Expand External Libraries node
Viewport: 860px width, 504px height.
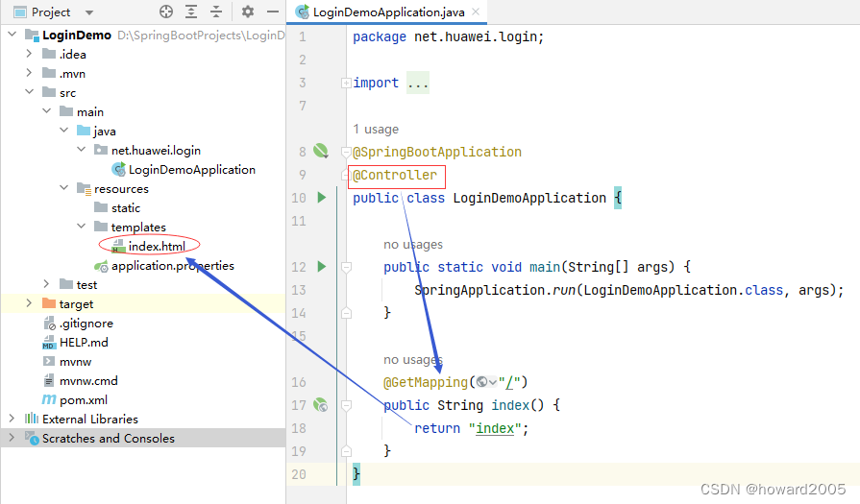point(12,419)
